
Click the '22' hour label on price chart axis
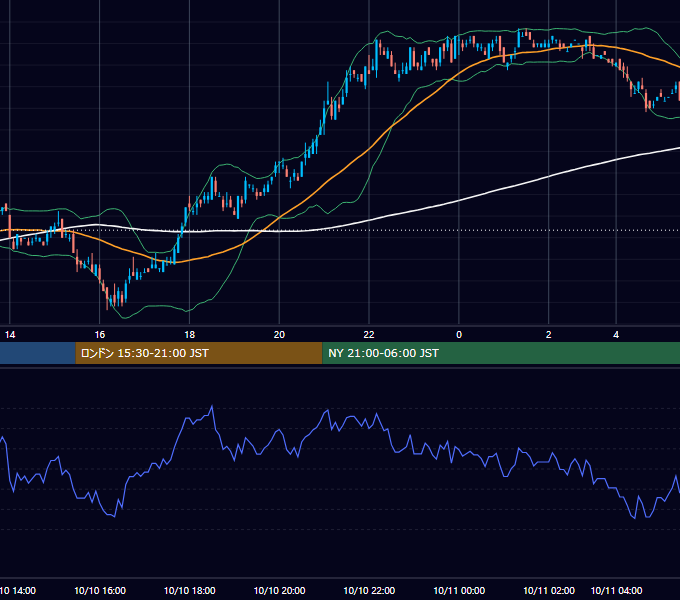click(369, 335)
